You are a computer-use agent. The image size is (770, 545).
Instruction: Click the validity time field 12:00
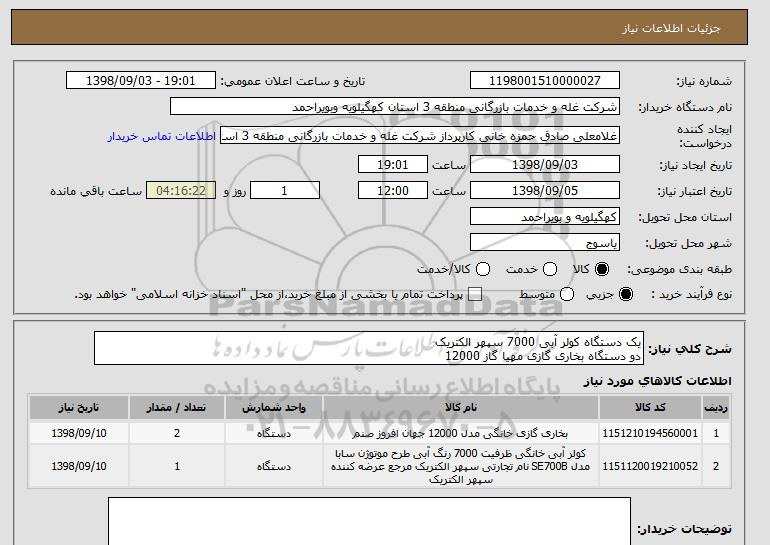coord(393,191)
